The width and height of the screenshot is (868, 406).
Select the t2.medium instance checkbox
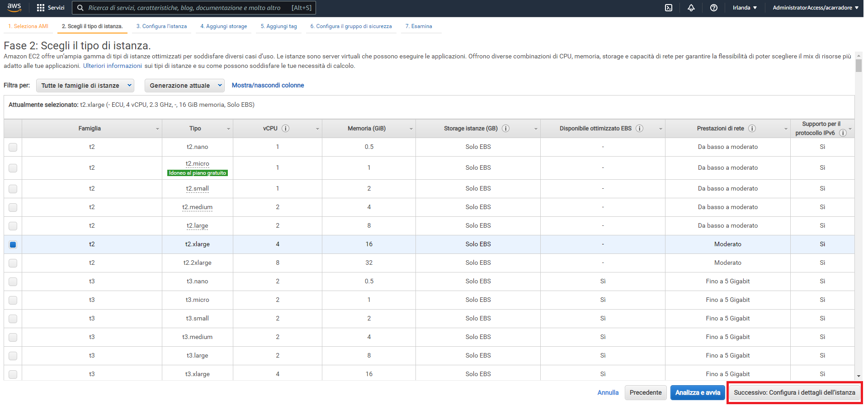click(x=13, y=207)
